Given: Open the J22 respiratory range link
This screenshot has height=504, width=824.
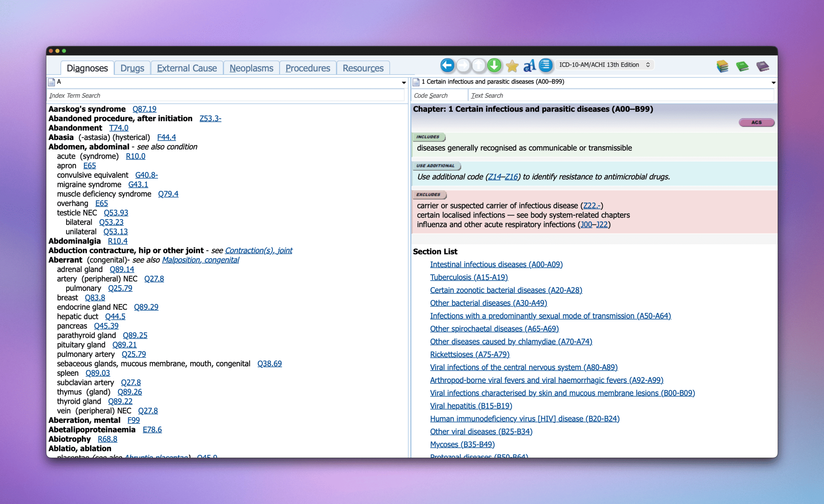Looking at the screenshot, I should click(602, 224).
